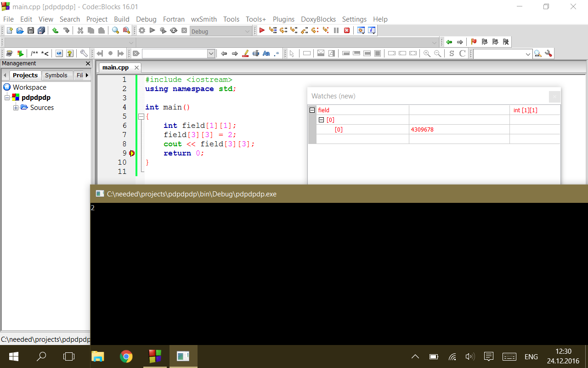Rebuild the project with circular arrows icon
This screenshot has height=368, width=588.
[x=174, y=31]
